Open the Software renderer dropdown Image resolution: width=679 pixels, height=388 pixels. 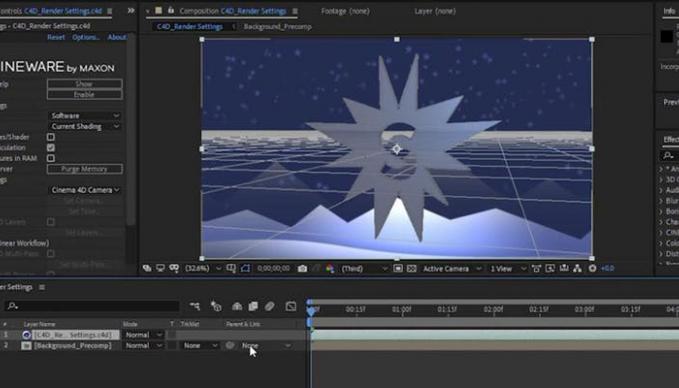[84, 116]
